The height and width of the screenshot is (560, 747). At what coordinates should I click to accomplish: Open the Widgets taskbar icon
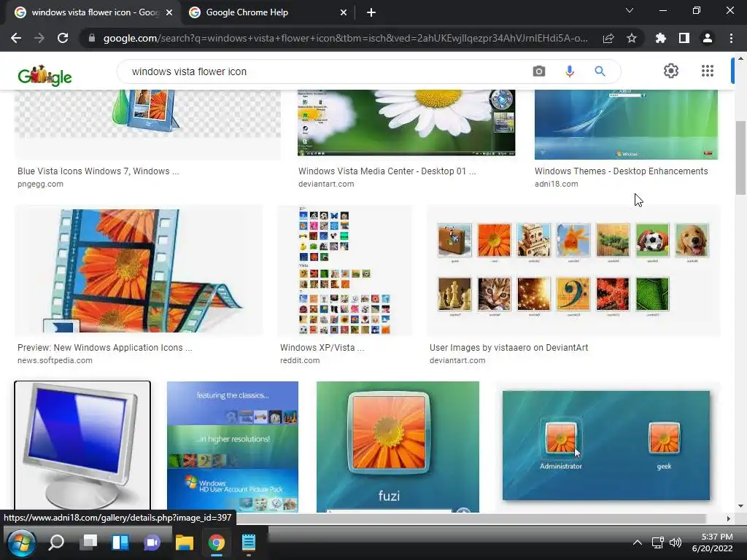[120, 542]
